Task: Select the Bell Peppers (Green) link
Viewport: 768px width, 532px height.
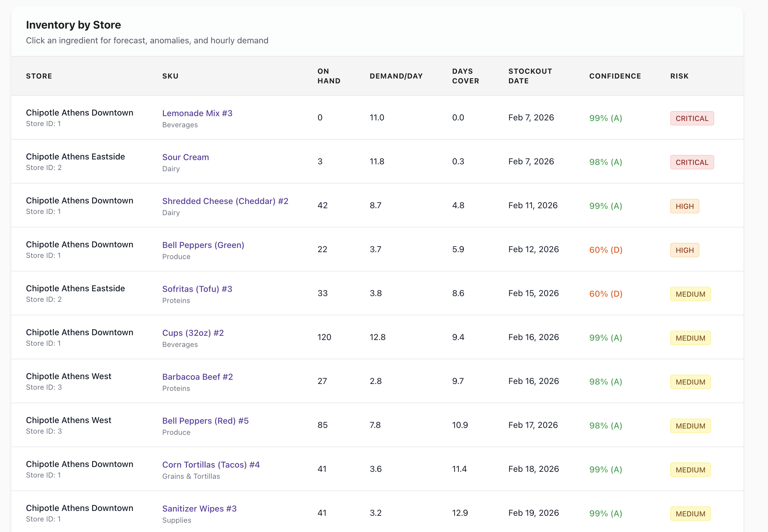Action: [203, 245]
